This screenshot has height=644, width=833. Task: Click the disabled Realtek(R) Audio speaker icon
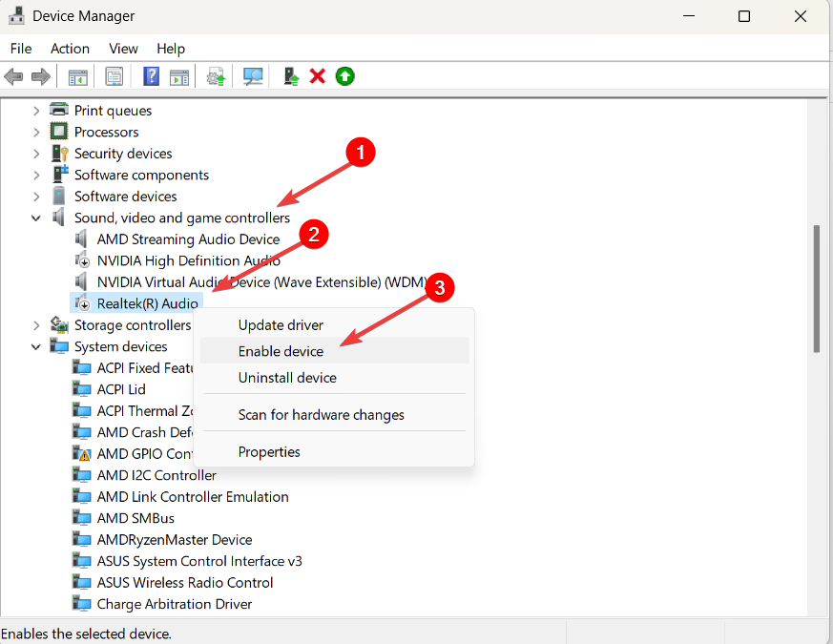pos(82,302)
